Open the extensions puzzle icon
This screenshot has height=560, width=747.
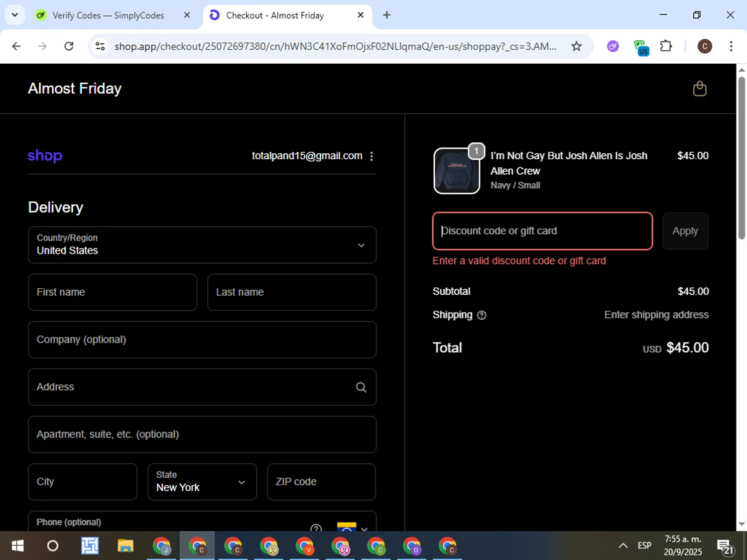point(666,46)
